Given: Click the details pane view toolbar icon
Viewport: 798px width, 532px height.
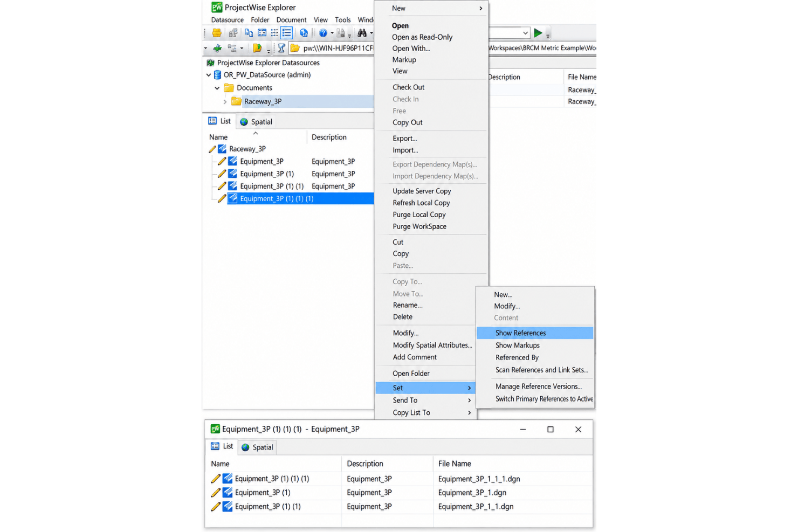Looking at the screenshot, I should coord(262,33).
